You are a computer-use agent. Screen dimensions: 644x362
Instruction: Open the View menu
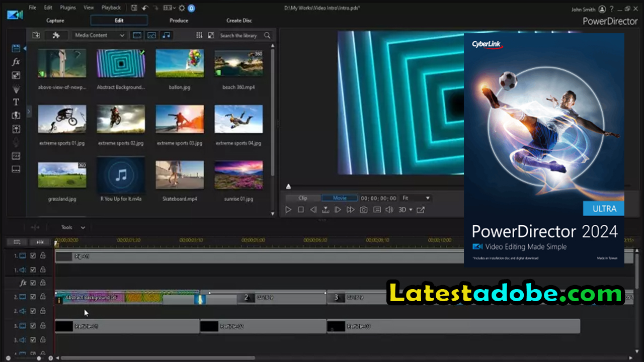click(89, 8)
